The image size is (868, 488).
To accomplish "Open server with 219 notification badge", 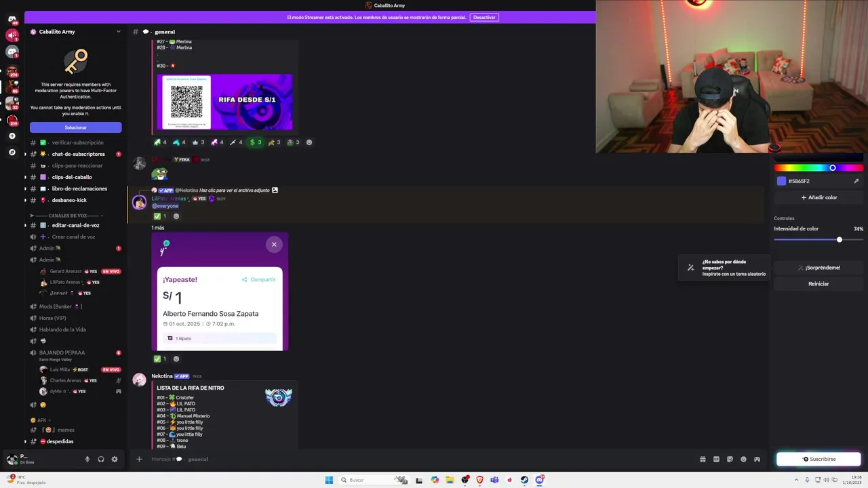I will pyautogui.click(x=12, y=121).
